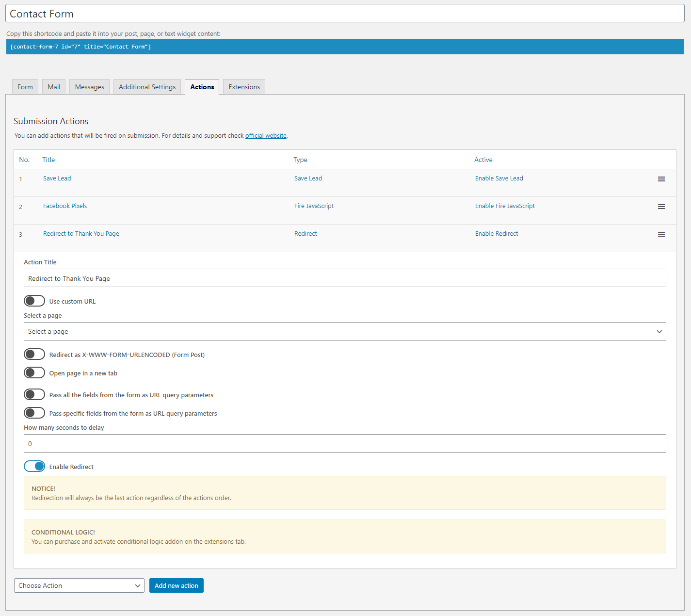The height and width of the screenshot is (616, 691).
Task: Click the Enable Fire JavaScript cell
Action: pyautogui.click(x=505, y=206)
